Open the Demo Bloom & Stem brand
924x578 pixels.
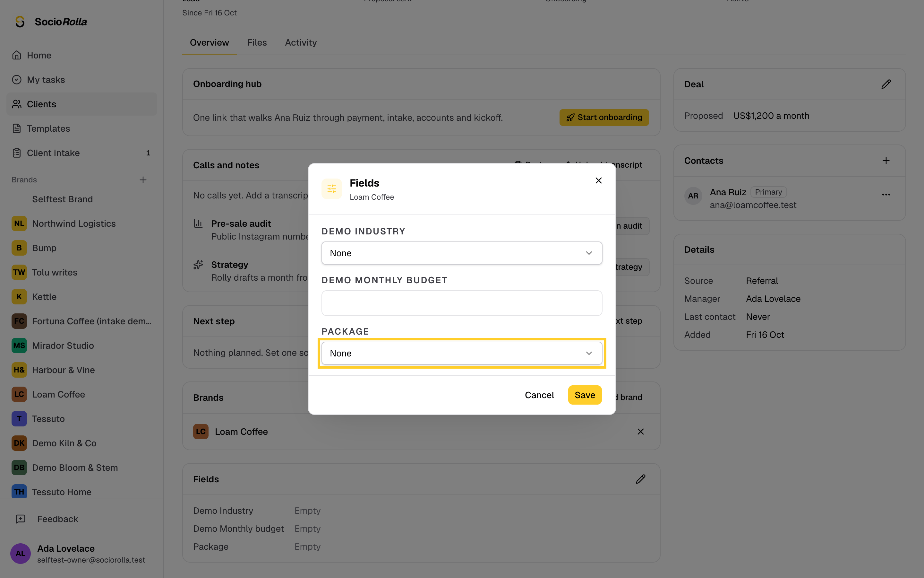tap(82, 468)
